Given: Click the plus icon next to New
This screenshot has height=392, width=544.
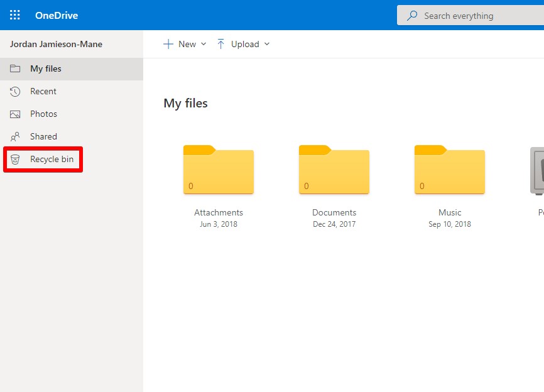Looking at the screenshot, I should tap(168, 44).
